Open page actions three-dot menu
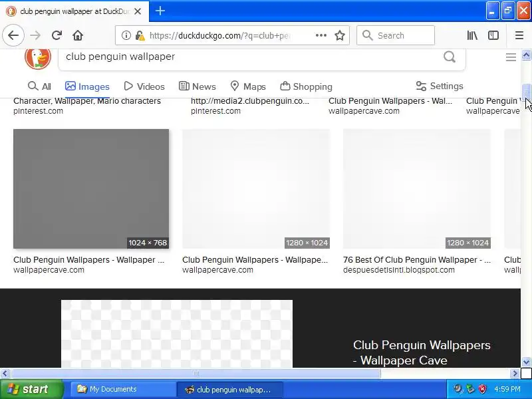532x399 pixels. (x=321, y=35)
